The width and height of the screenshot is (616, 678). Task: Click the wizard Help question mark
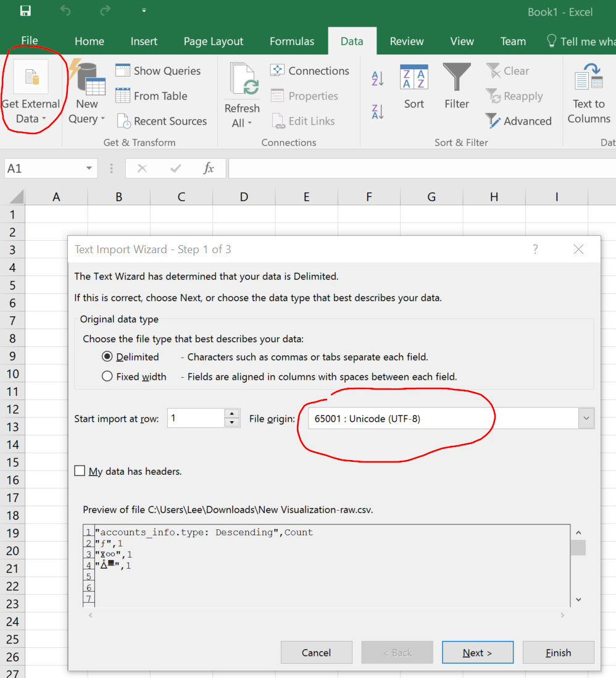pos(535,249)
